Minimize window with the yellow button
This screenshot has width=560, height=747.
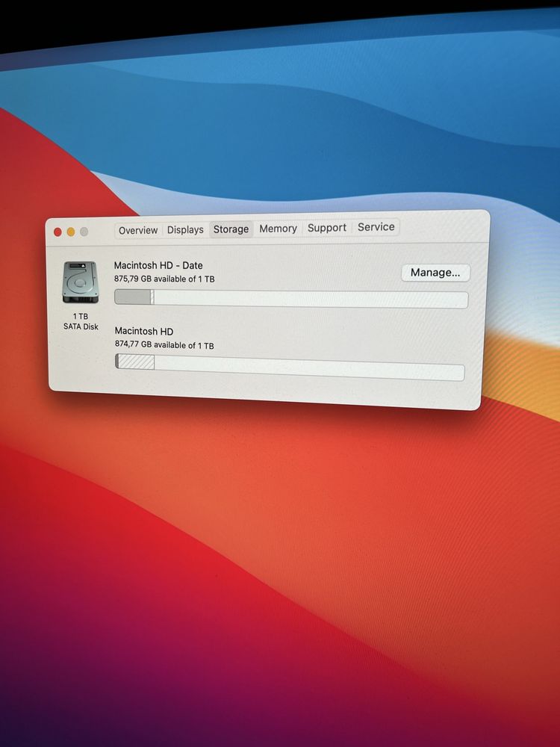point(70,232)
